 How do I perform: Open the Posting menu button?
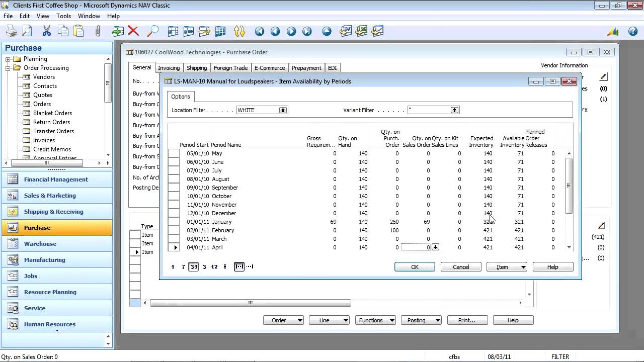tap(421, 320)
